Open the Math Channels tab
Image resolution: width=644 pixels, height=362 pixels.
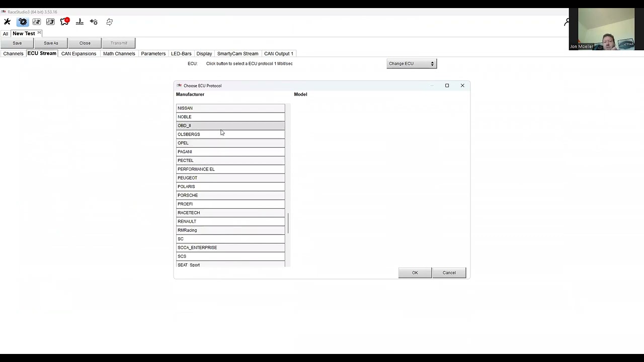click(x=119, y=53)
